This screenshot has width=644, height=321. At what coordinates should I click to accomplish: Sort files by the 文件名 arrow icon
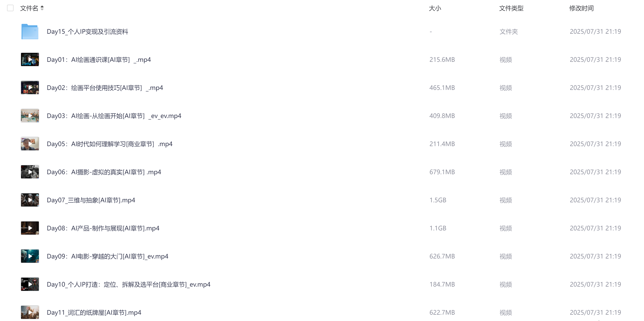click(x=42, y=8)
